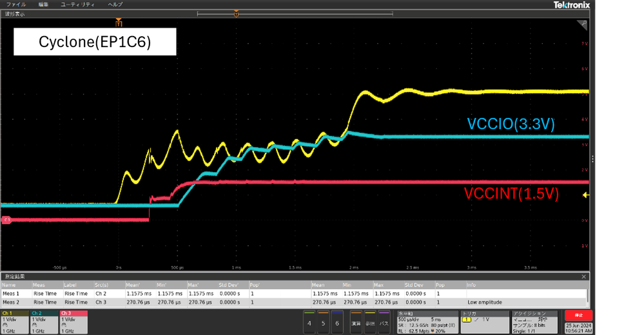Open the 編集 (Edit) menu
The height and width of the screenshot is (335, 644).
tap(43, 5)
